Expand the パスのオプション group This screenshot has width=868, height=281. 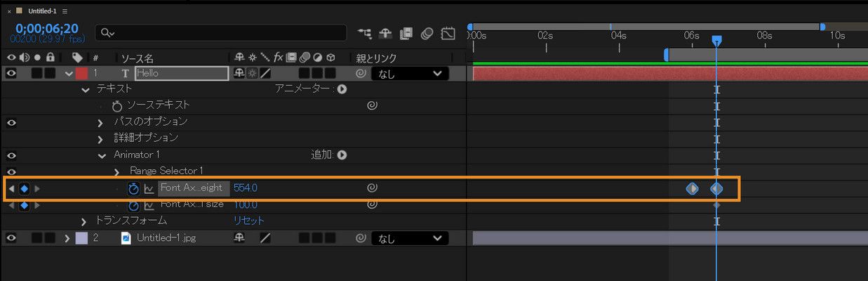pyautogui.click(x=100, y=122)
